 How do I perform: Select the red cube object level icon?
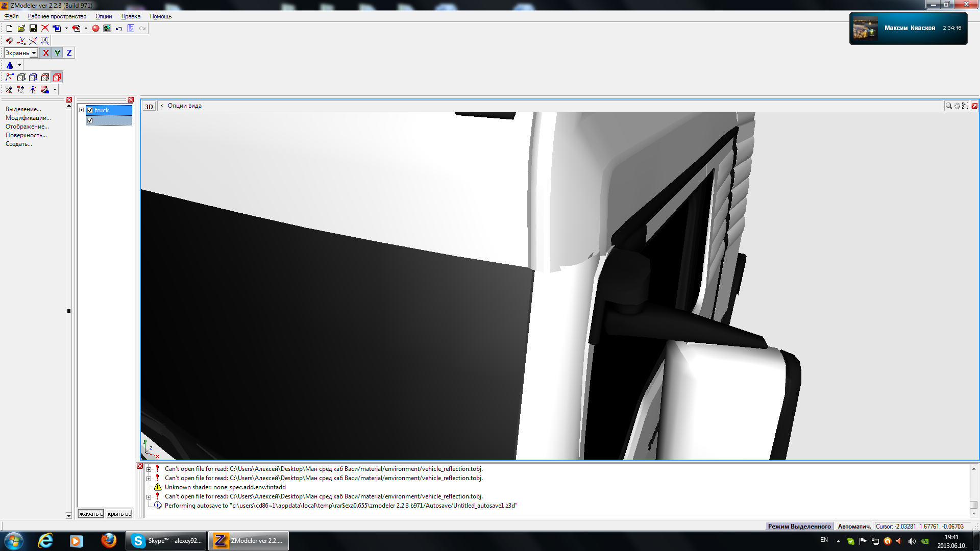tap(57, 78)
